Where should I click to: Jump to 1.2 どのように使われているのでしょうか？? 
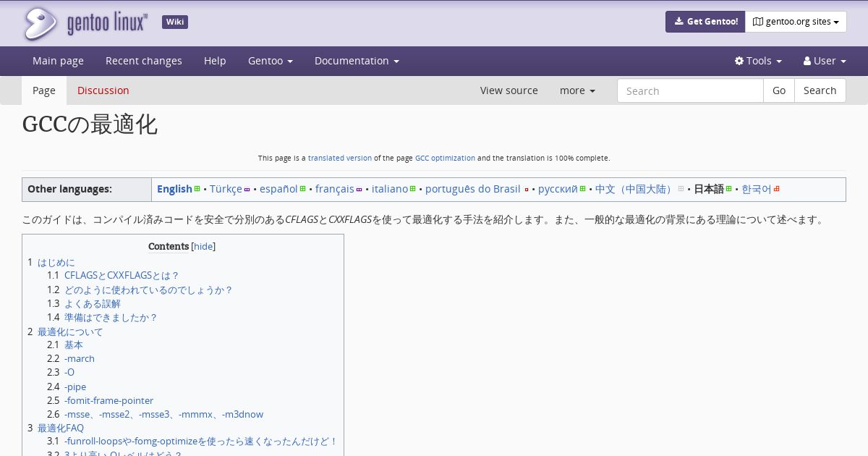pos(149,290)
